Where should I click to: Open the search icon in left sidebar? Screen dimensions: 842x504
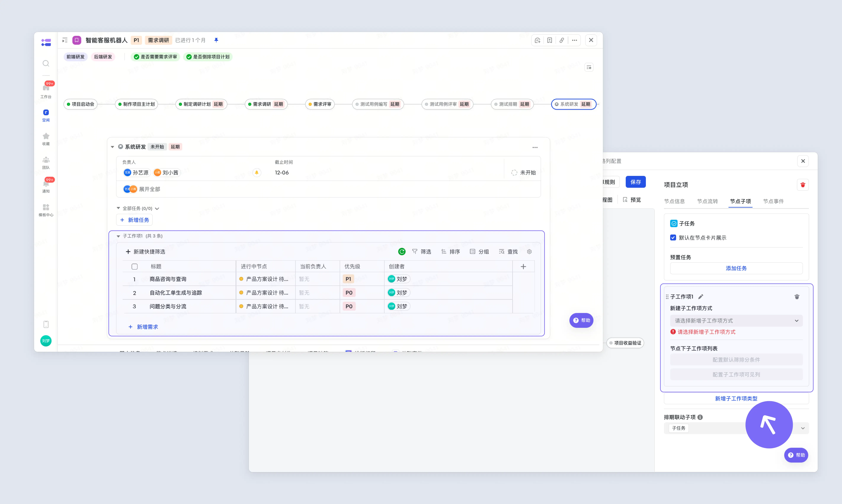click(x=46, y=64)
